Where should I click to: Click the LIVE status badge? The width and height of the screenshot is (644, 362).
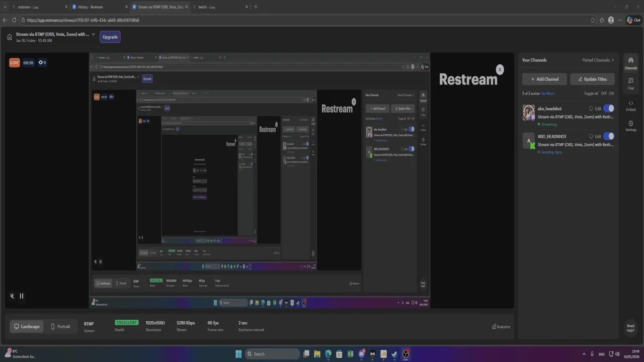[x=14, y=63]
